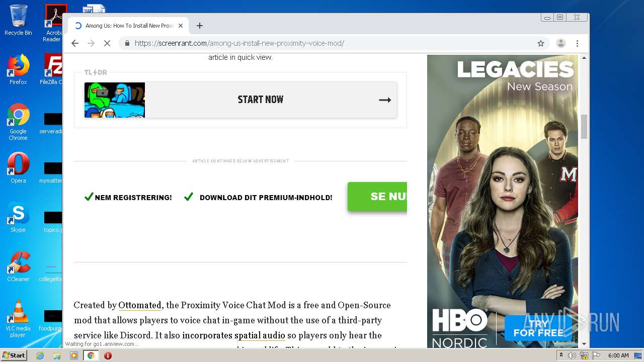The image size is (644, 362).
Task: Click the green SE NU button
Action: [377, 197]
